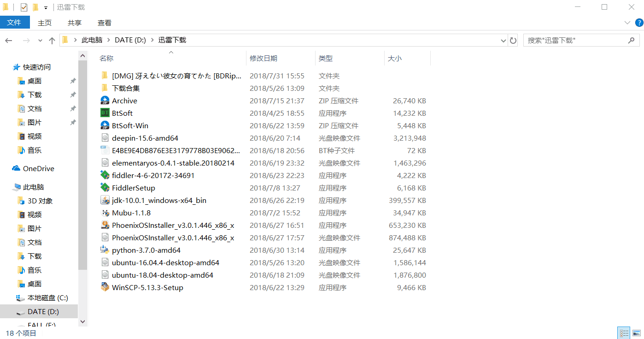The image size is (644, 339).
Task: Select DATE (D:) drive in navigation pane
Action: pyautogui.click(x=39, y=311)
